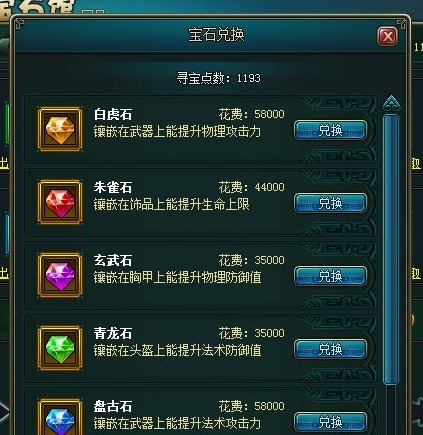Click the purple 玄武石 gem icon
This screenshot has width=423, height=435.
pyautogui.click(x=60, y=275)
